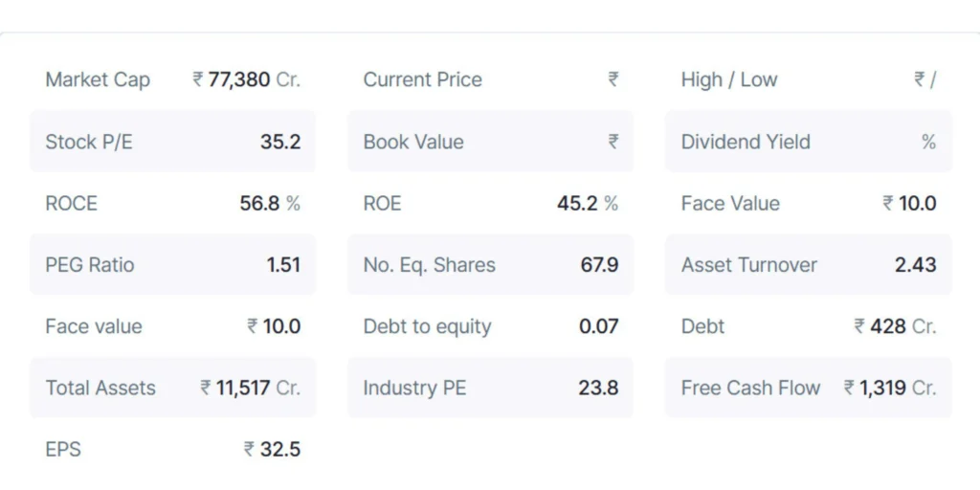Click the Total Assets label
The image size is (980, 490).
(x=100, y=388)
